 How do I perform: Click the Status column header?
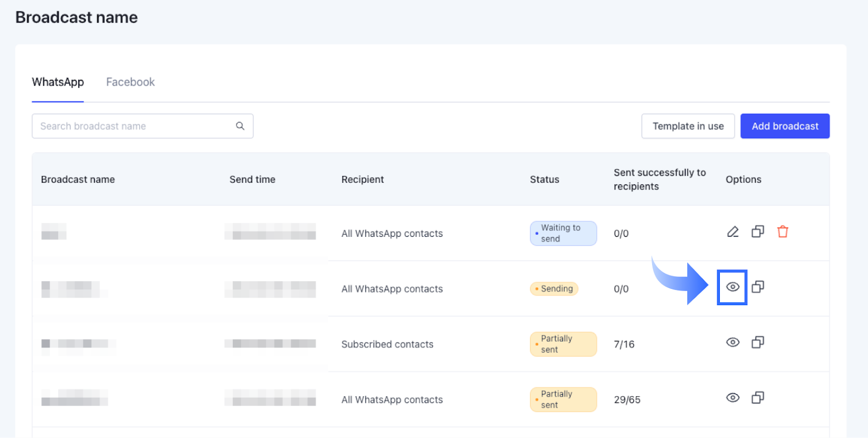(544, 179)
